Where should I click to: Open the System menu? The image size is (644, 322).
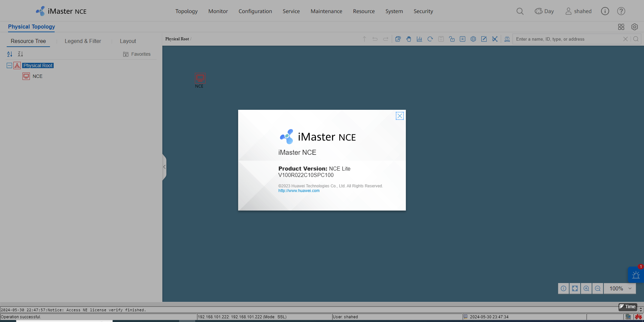coord(394,11)
